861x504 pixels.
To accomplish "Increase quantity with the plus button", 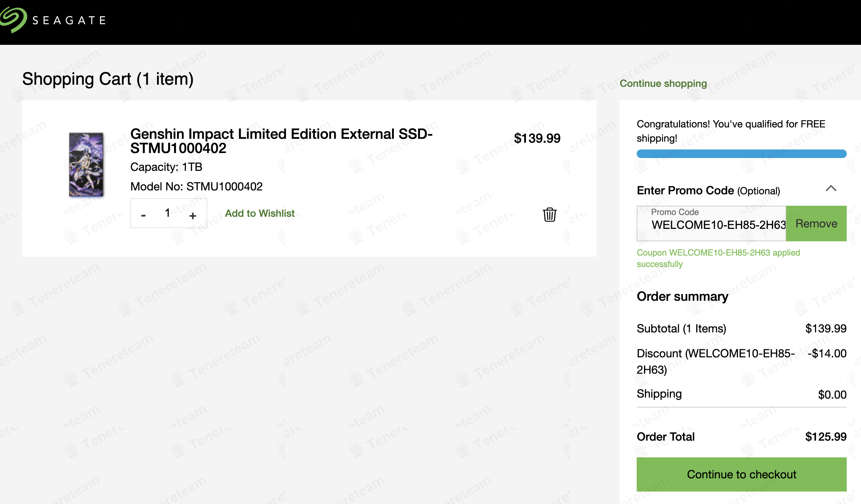I will point(193,215).
